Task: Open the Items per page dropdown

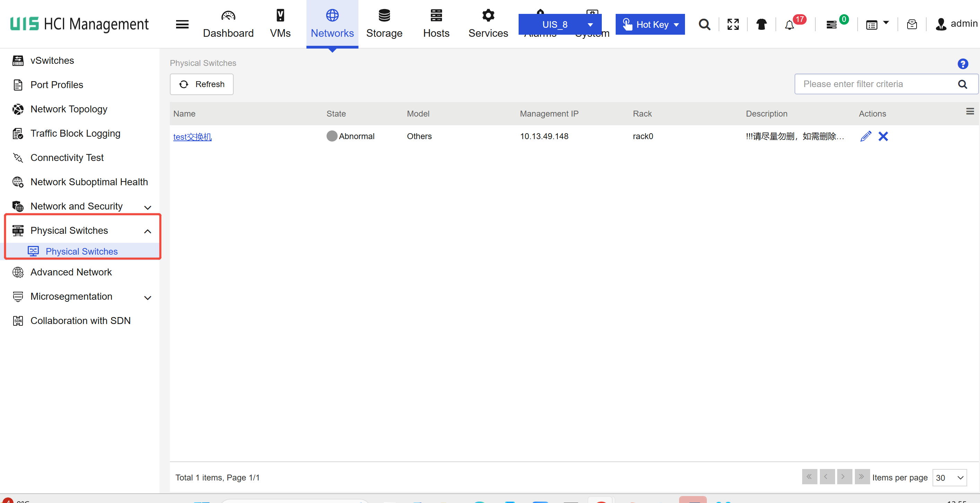Action: [949, 477]
